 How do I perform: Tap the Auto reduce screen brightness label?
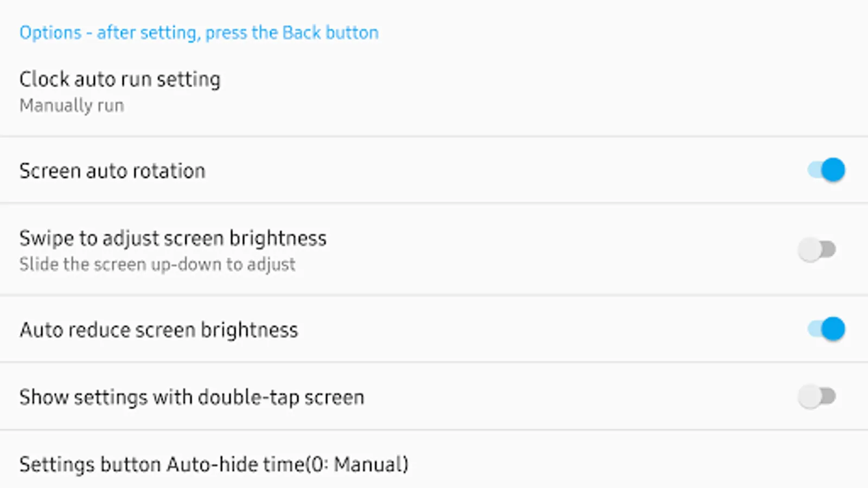159,330
